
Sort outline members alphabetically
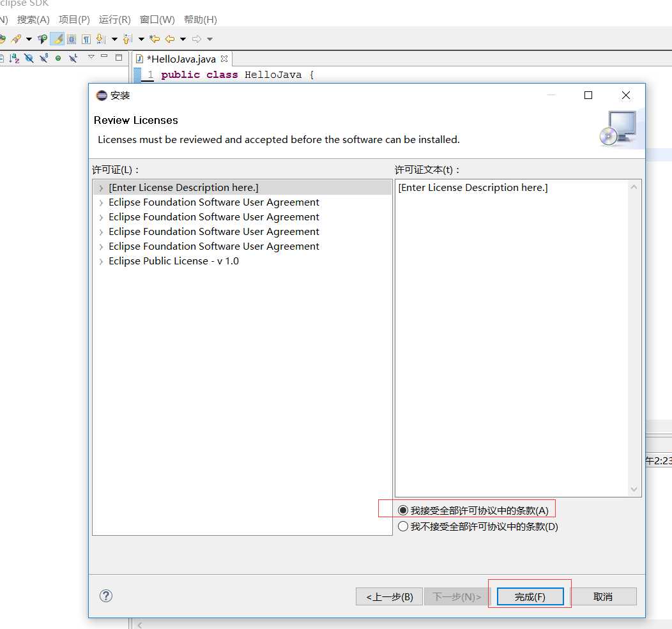coord(14,58)
